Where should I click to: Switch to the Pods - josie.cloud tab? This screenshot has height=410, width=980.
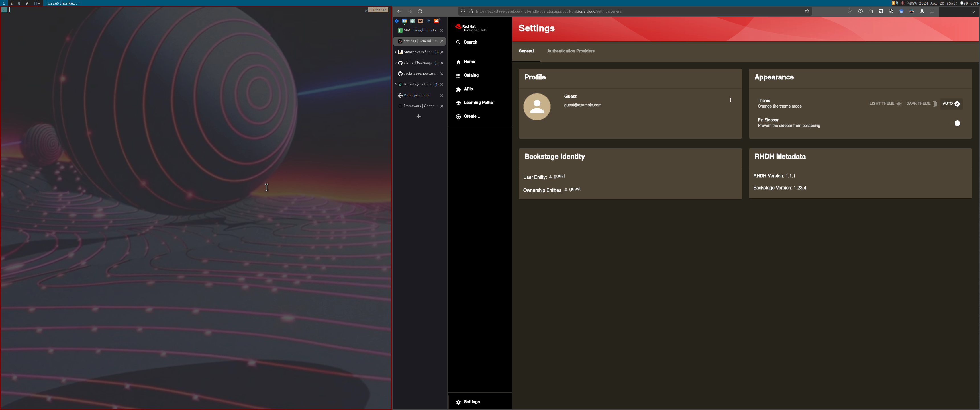[417, 95]
